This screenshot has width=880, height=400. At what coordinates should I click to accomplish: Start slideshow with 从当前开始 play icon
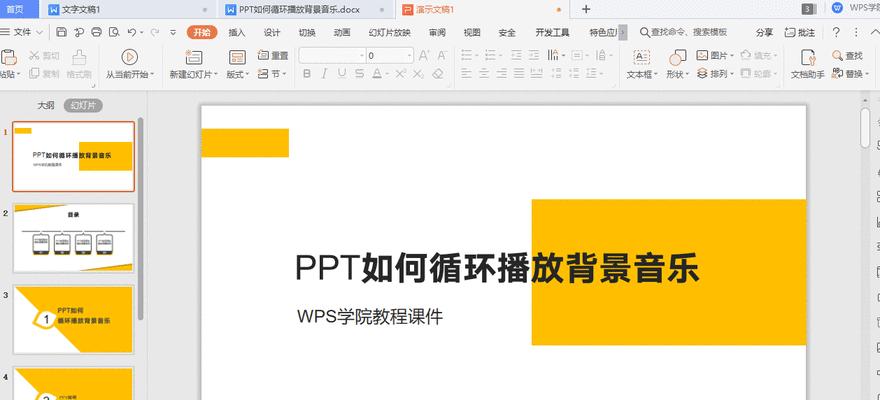[x=129, y=57]
